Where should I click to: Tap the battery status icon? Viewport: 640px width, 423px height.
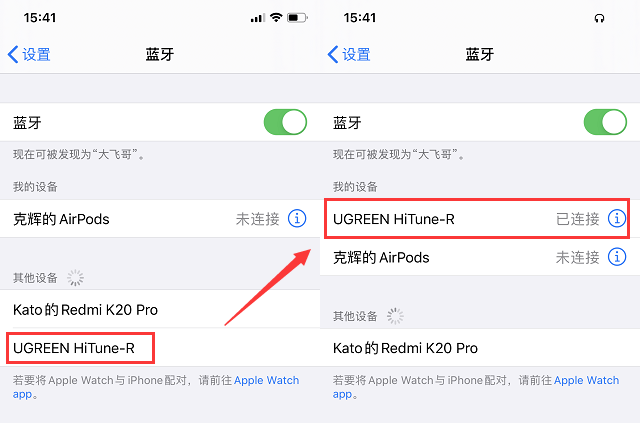pos(297,18)
